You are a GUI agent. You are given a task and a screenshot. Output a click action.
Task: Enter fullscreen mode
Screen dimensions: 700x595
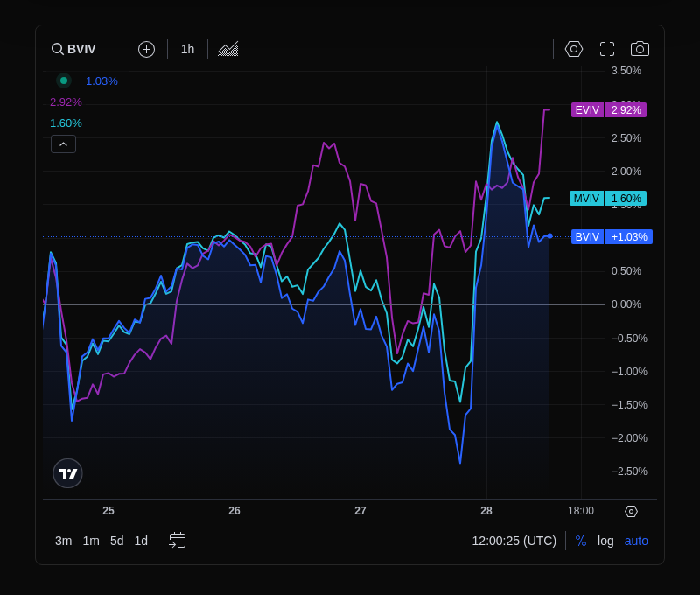[607, 49]
